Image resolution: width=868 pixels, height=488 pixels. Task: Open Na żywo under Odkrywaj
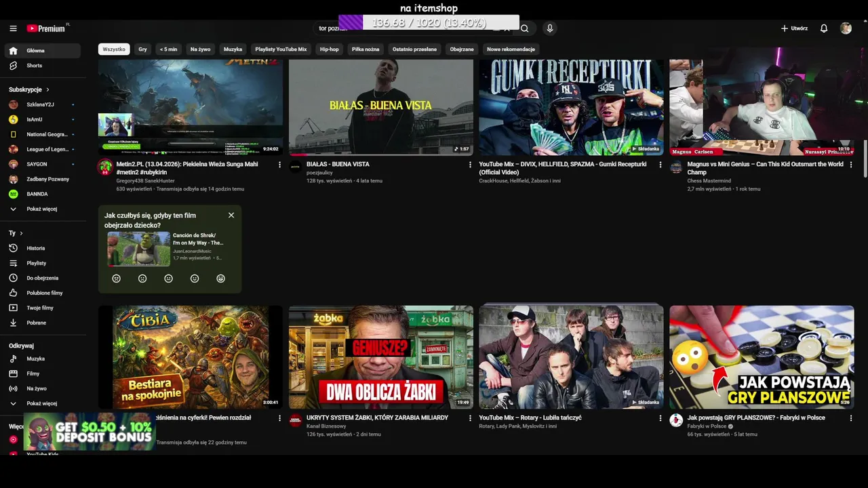[43, 388]
